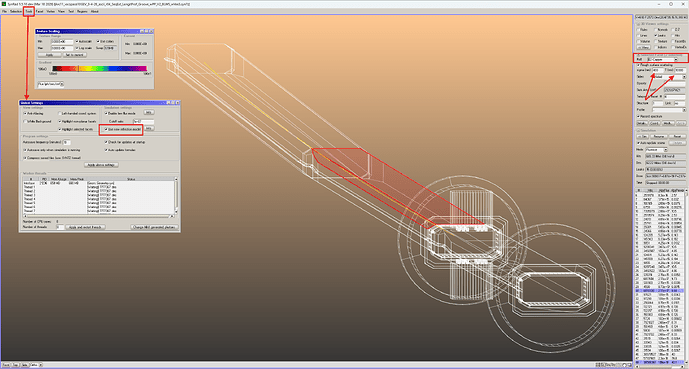Toggle White Background checkbox
This screenshot has height=369, width=689.
click(x=25, y=121)
